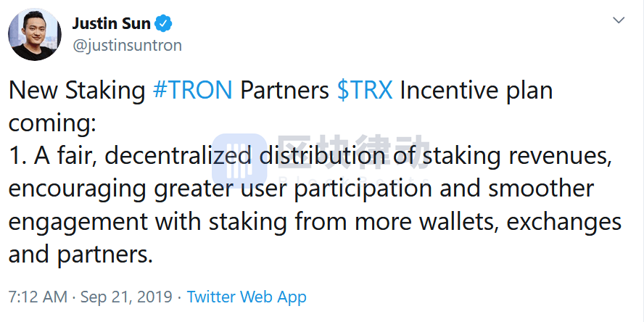Open the 7:12 AM timestamp
Image resolution: width=644 pixels, height=322 pixels.
[x=38, y=297]
